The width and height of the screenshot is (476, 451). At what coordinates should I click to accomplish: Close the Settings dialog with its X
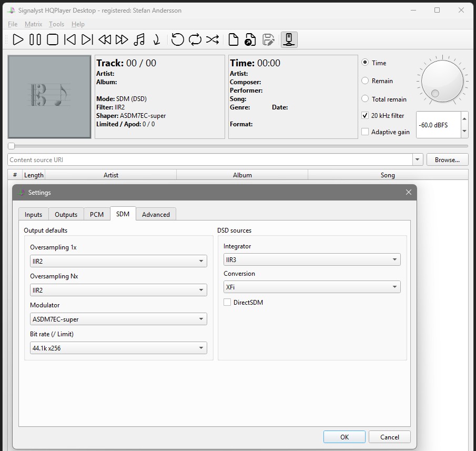point(409,192)
